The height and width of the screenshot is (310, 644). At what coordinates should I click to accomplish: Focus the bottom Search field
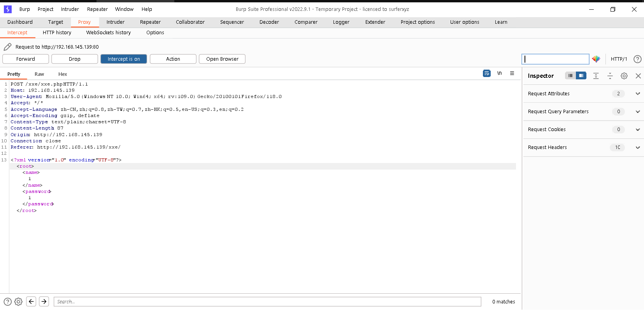(x=267, y=301)
